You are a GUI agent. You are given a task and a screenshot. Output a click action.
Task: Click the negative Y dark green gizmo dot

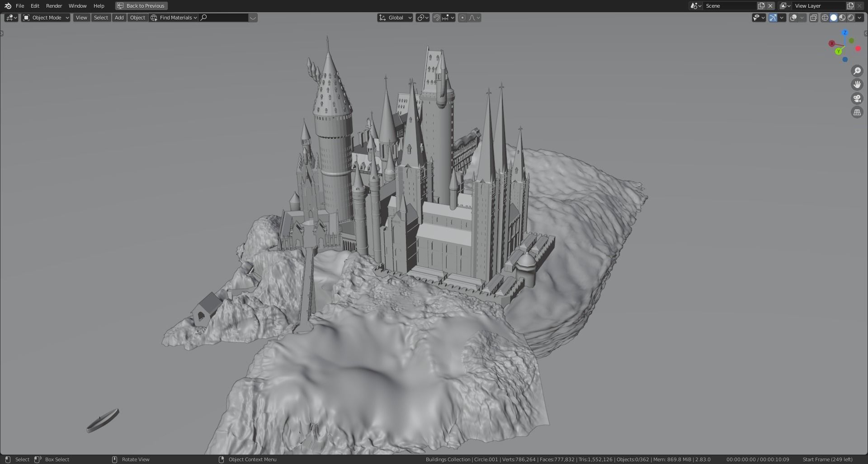tap(851, 41)
